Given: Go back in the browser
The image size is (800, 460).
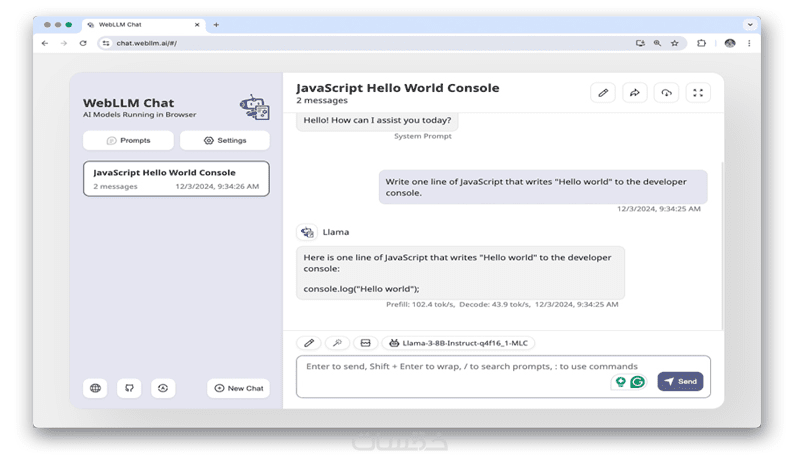Looking at the screenshot, I should tap(45, 43).
